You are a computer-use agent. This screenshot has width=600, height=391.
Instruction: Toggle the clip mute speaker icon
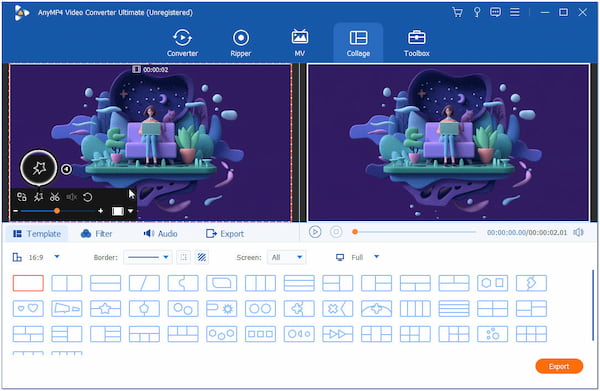tap(71, 197)
